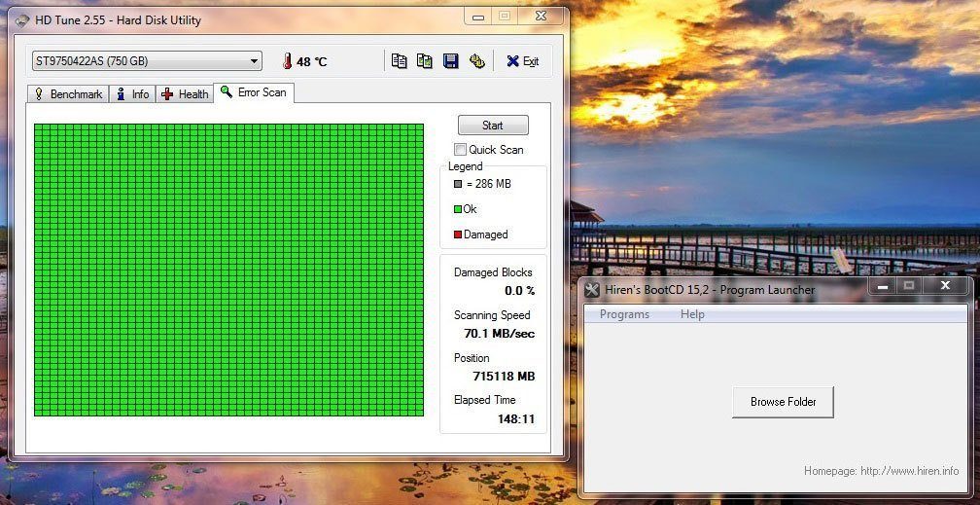Click the HD Tune title bar icon

21,21
